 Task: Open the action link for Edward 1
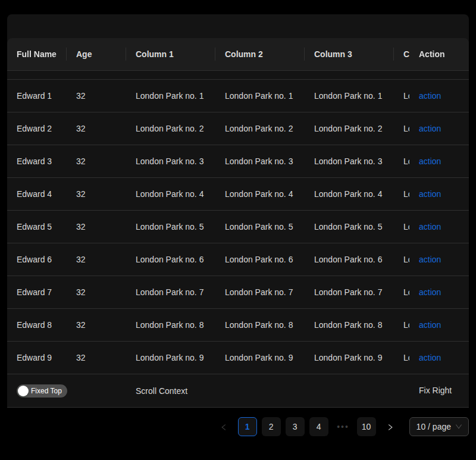tap(430, 96)
